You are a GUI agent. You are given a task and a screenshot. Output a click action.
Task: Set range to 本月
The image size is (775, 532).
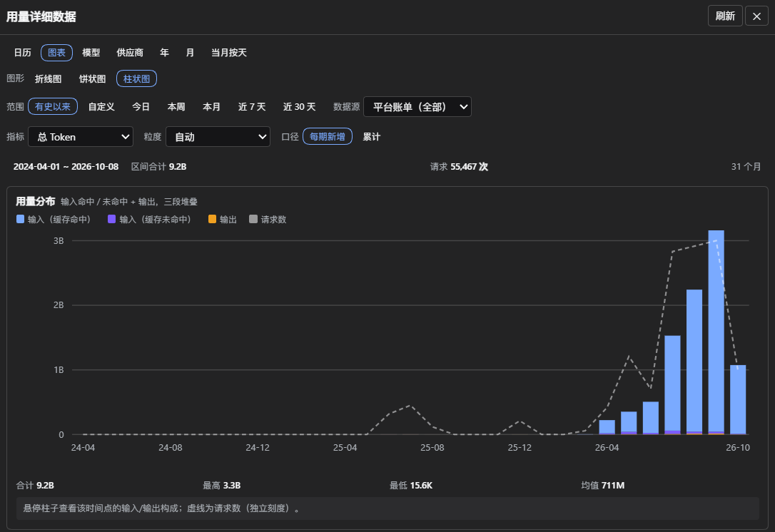point(211,106)
